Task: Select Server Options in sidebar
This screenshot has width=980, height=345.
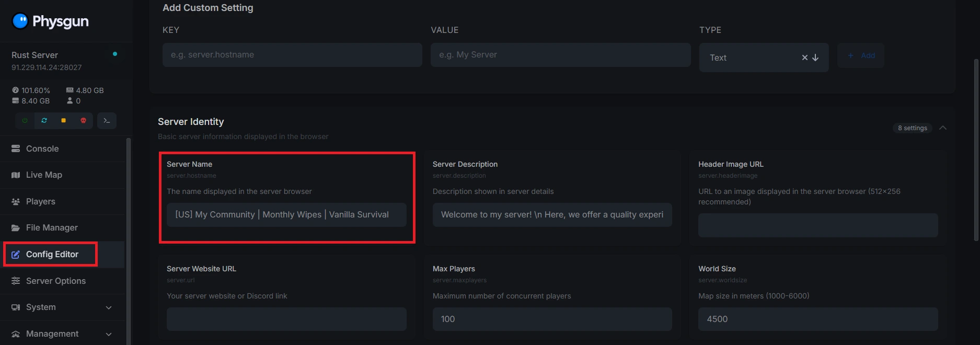Action: click(55, 281)
